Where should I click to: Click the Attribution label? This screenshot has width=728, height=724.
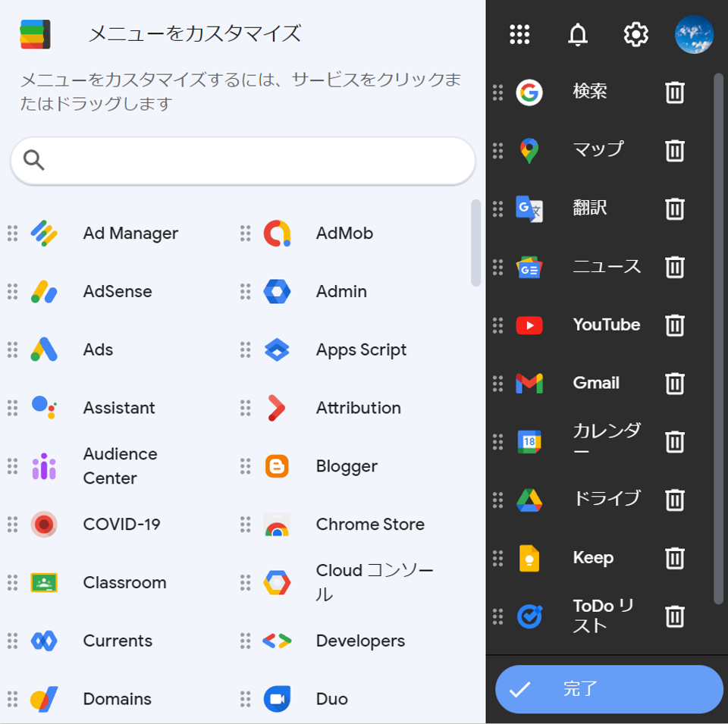coord(359,407)
